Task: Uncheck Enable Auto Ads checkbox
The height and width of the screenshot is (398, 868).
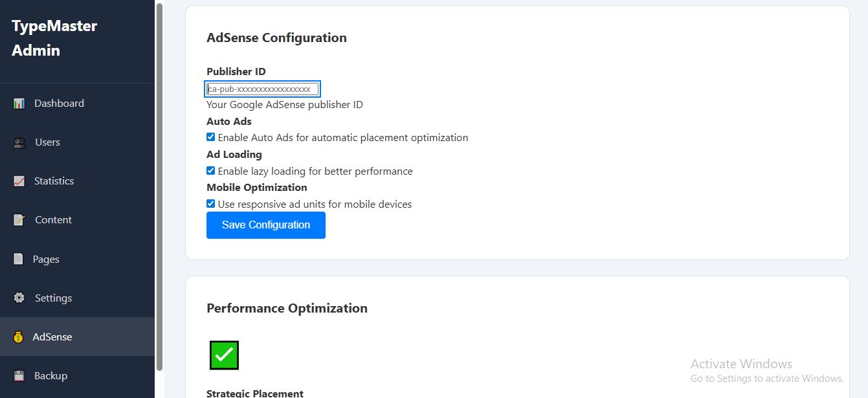Action: 211,137
